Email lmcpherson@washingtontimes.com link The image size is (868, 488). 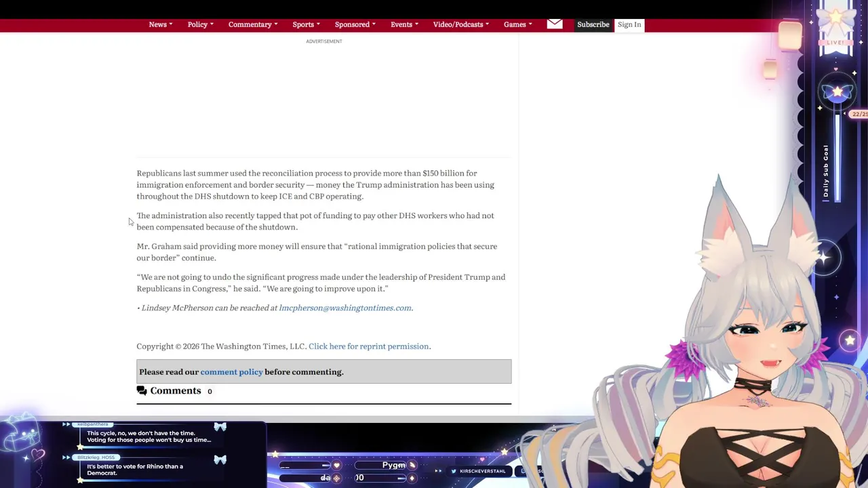coord(345,308)
